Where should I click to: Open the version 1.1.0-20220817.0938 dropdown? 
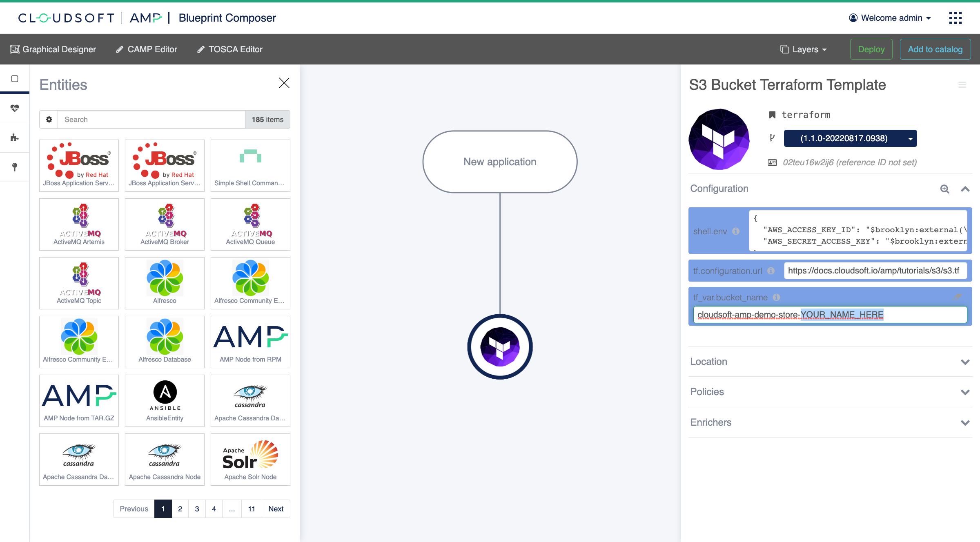850,138
